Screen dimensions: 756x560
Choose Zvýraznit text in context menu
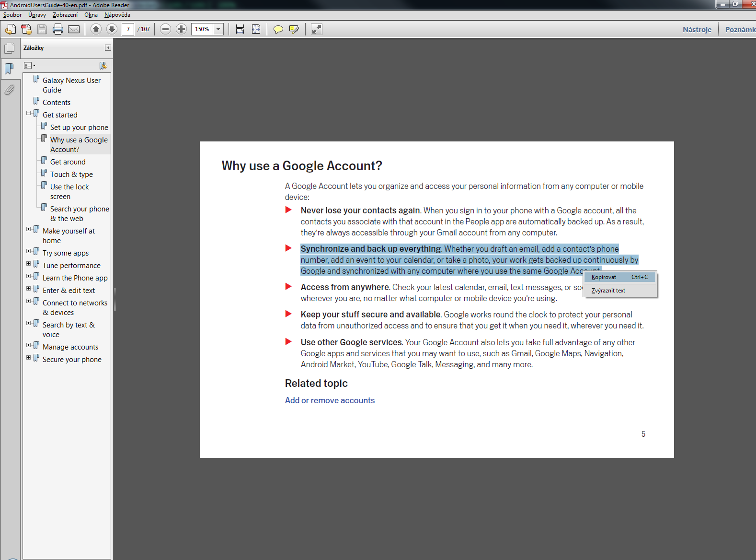point(620,291)
